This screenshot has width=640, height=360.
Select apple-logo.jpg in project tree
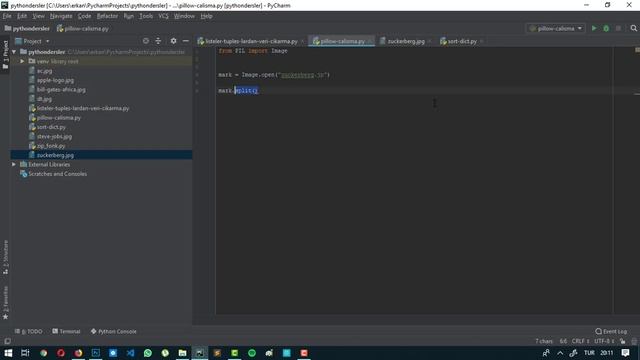point(56,80)
